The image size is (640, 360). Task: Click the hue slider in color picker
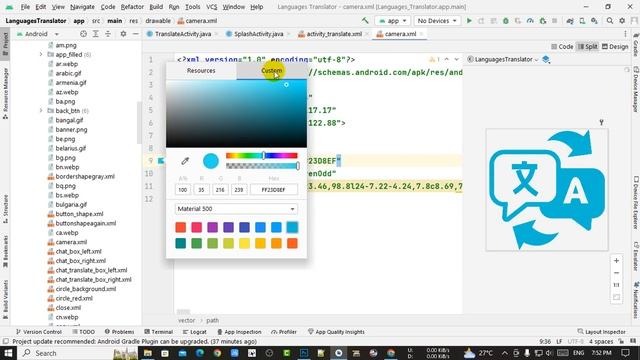(262, 156)
